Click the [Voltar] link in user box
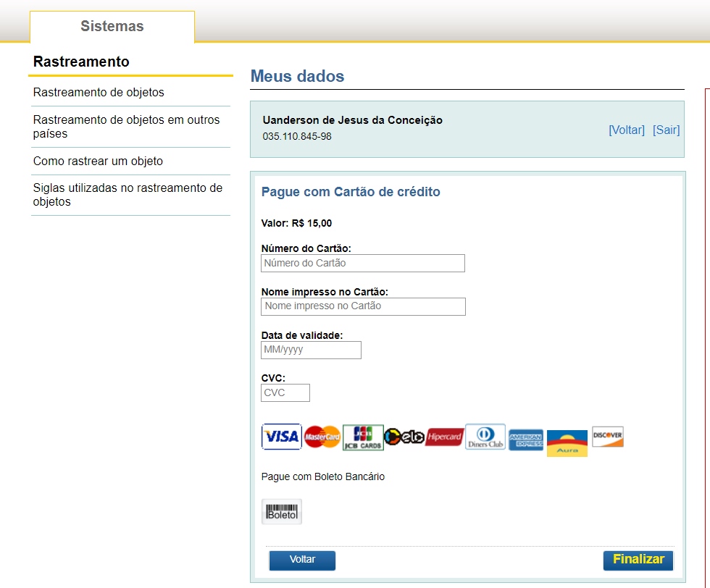The width and height of the screenshot is (710, 588). tap(627, 130)
